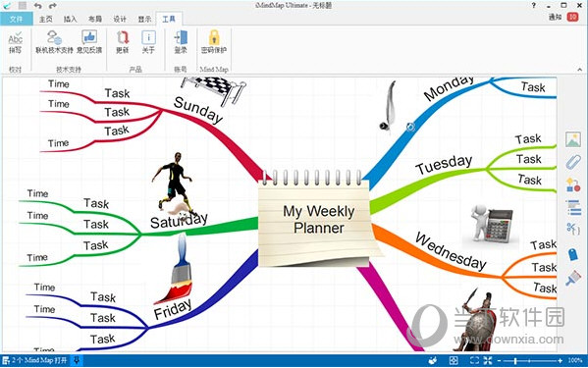Select the calculator figure image
588x368 pixels.
tap(490, 225)
